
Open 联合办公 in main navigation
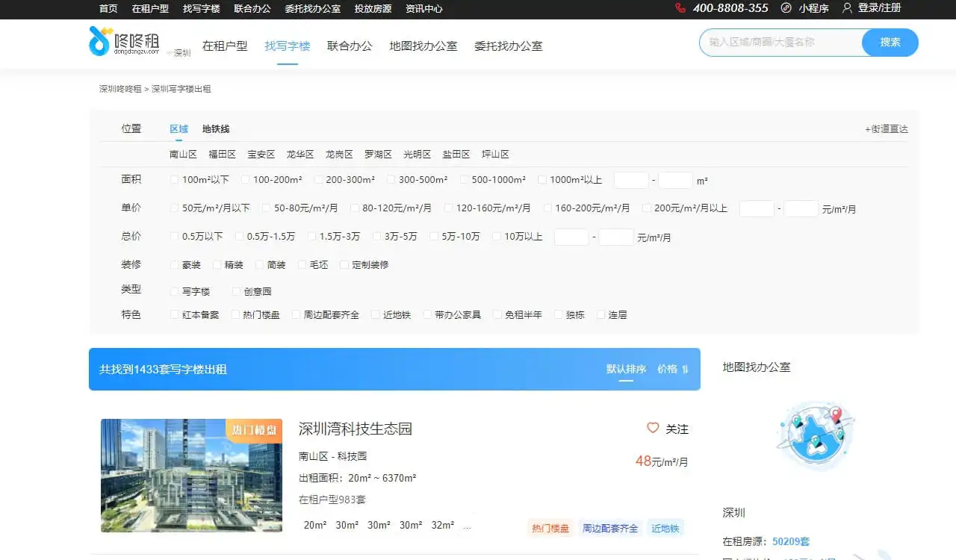click(x=350, y=46)
